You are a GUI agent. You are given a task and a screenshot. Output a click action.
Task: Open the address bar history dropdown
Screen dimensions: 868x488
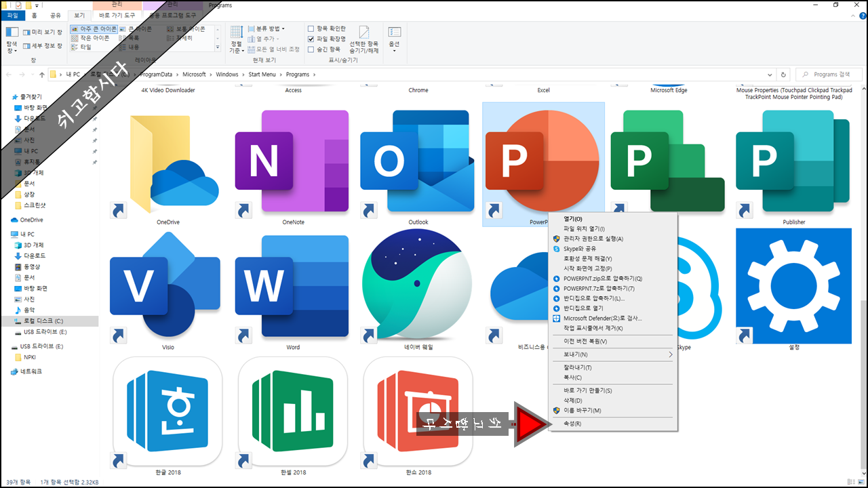tap(770, 75)
